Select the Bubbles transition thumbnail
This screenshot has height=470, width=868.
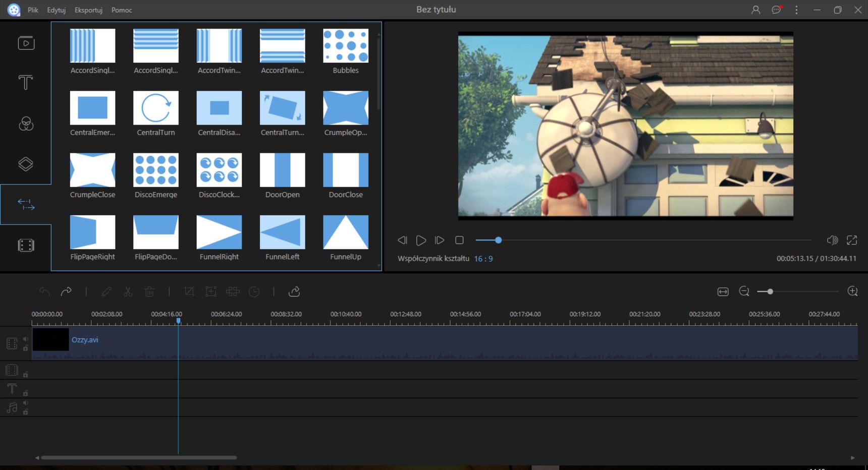(346, 45)
